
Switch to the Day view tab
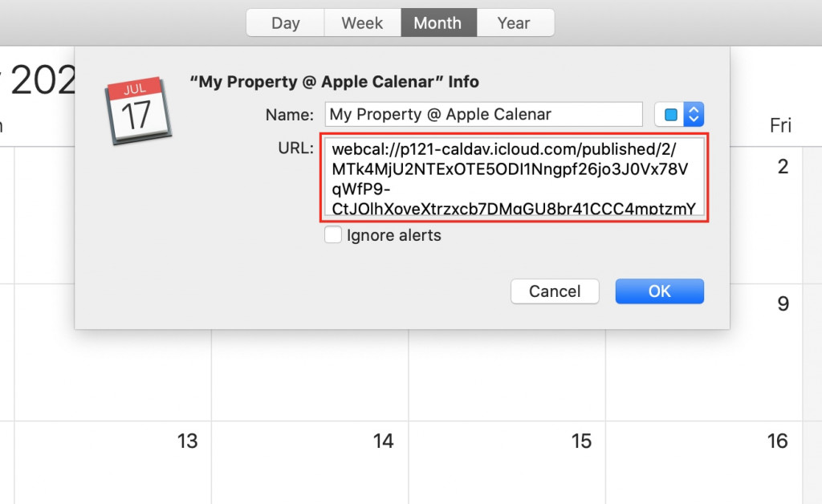pos(285,22)
